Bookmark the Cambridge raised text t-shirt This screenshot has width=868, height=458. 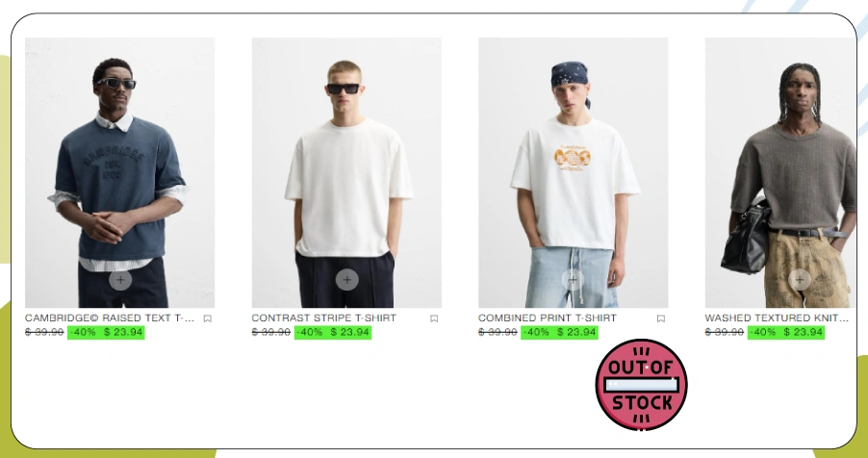coord(208,318)
